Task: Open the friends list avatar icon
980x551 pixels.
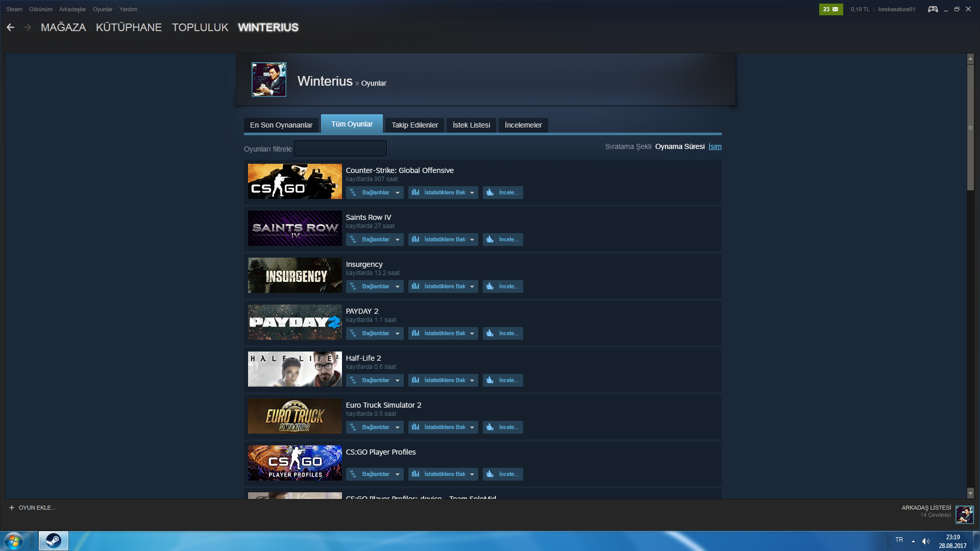Action: pos(964,514)
